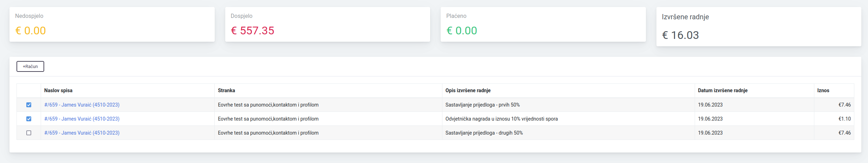Click the €1.10 amount cell
This screenshot has width=868, height=163.
click(x=844, y=119)
